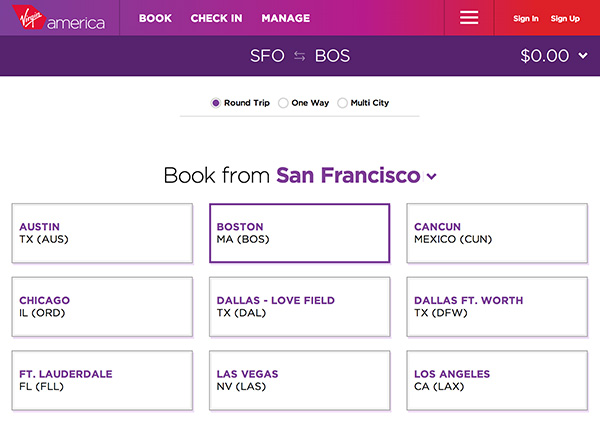Click the Virgin America logo
This screenshot has width=600, height=430.
pos(59,18)
